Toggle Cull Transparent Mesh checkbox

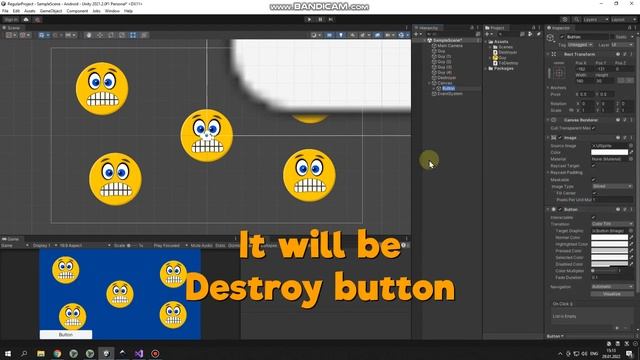593,128
